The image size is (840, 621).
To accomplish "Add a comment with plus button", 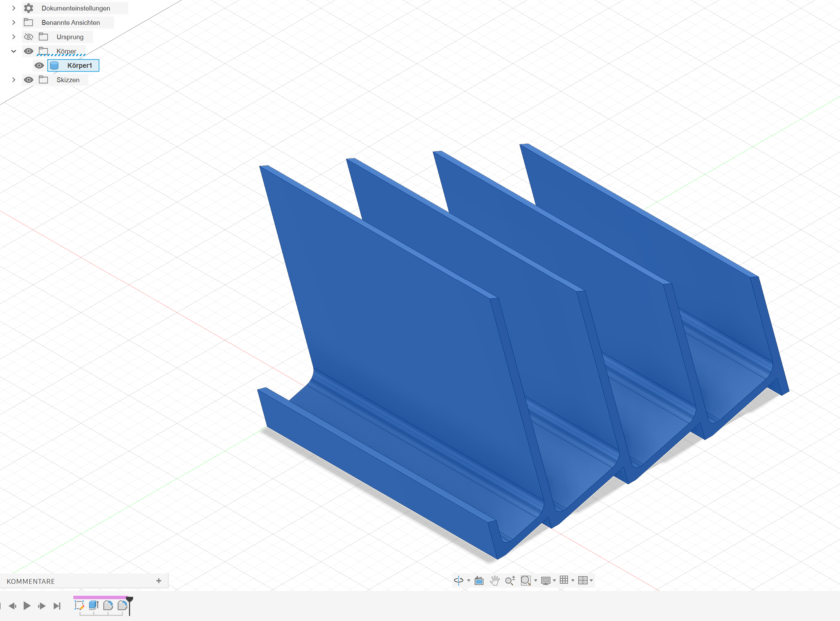I will [159, 581].
